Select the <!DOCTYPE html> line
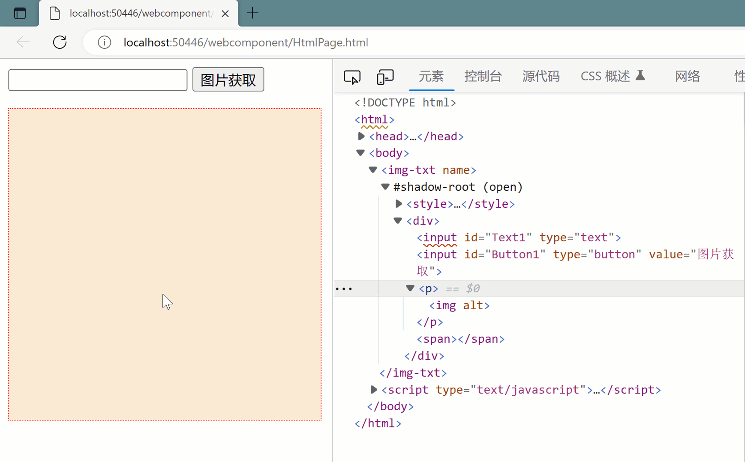The height and width of the screenshot is (462, 745). click(405, 103)
